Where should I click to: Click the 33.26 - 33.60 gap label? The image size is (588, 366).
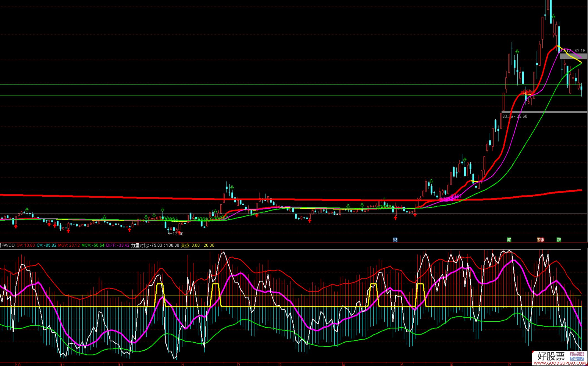tap(515, 116)
